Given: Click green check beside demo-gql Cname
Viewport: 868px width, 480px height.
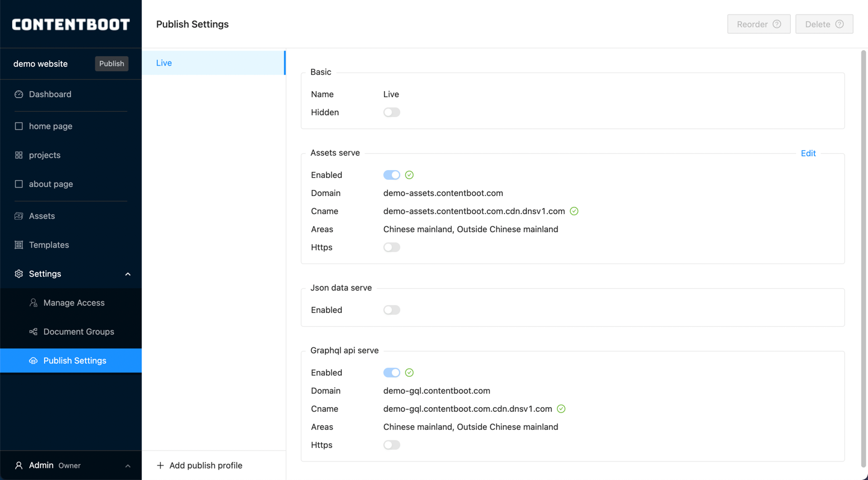Looking at the screenshot, I should pyautogui.click(x=561, y=409).
